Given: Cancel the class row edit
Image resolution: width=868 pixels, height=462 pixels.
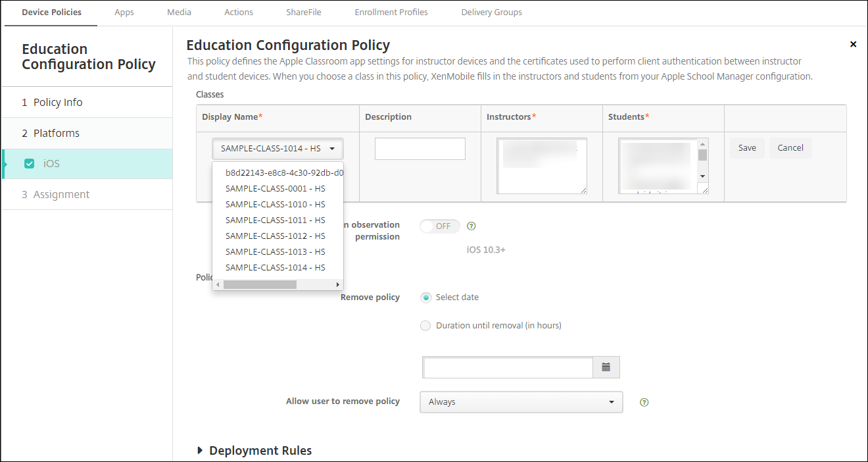Looking at the screenshot, I should point(790,148).
